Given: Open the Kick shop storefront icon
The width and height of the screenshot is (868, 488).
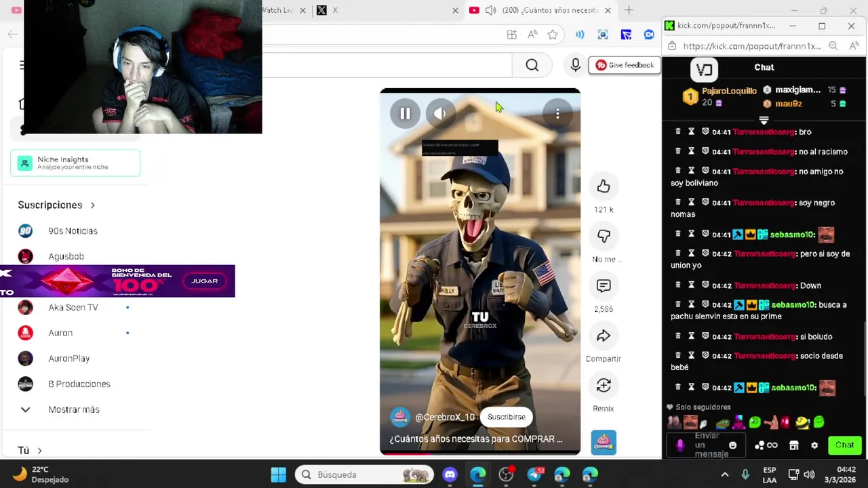Looking at the screenshot, I should click(x=794, y=445).
